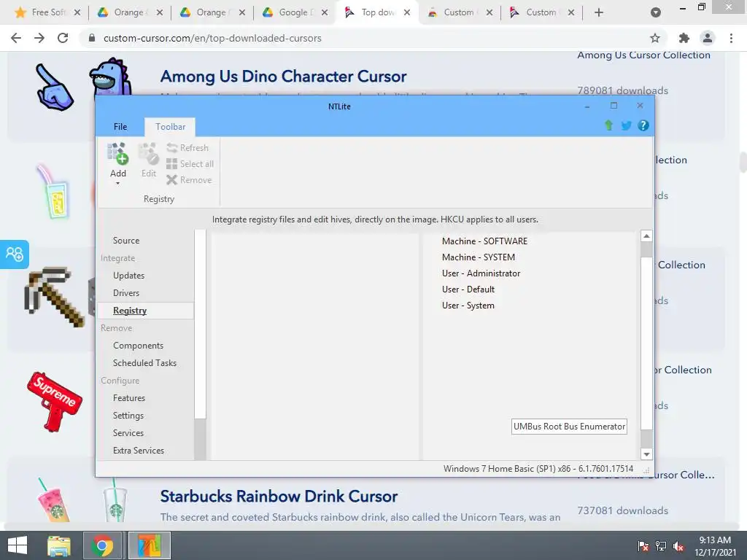The width and height of the screenshot is (747, 560).
Task: Open the Among Us Cursor Collection link
Action: click(x=643, y=55)
